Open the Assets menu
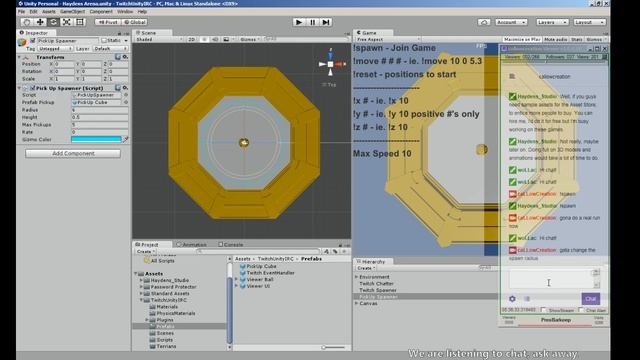 click(x=49, y=11)
